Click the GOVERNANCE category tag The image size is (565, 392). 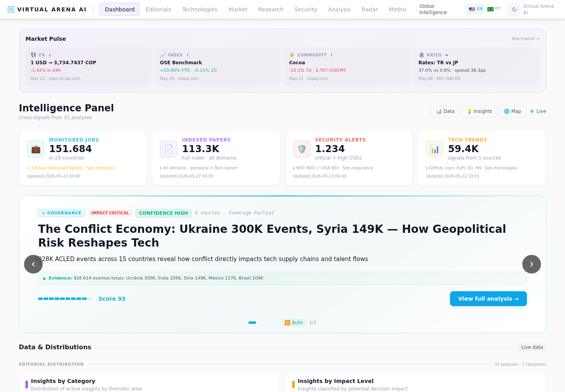coord(62,213)
